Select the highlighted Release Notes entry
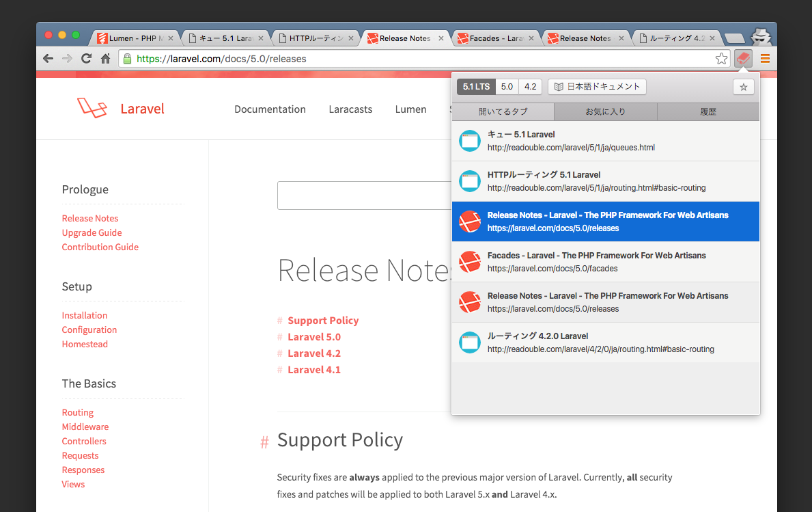Screen dimensions: 812x512 coord(605,221)
